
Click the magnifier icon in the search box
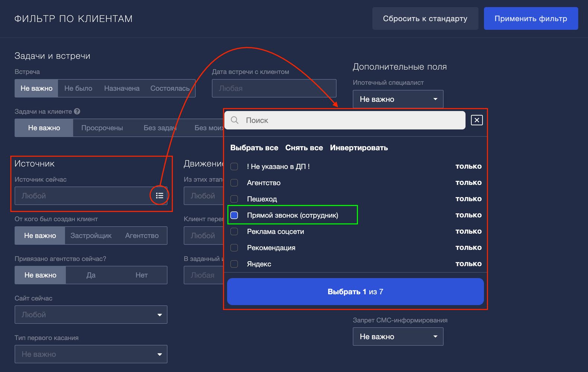pyautogui.click(x=235, y=120)
